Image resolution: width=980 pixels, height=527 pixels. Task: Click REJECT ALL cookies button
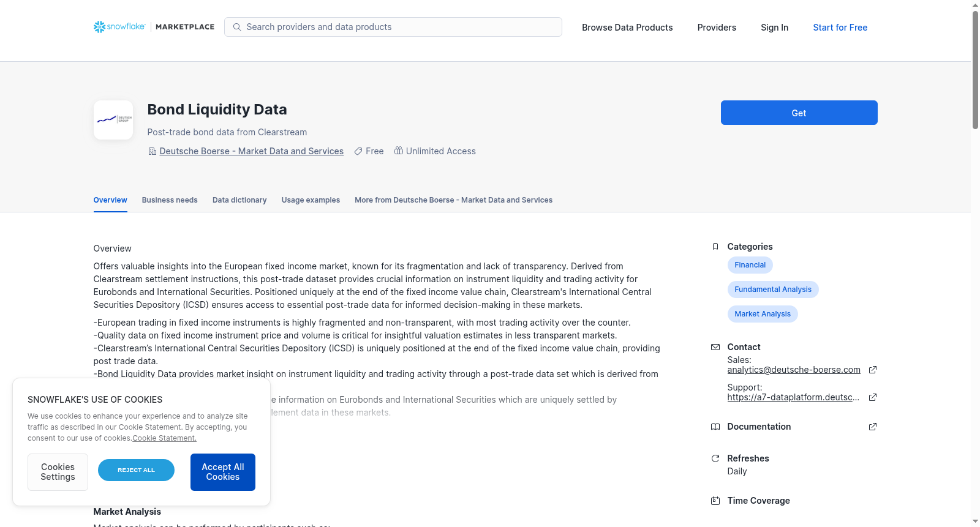pyautogui.click(x=136, y=470)
